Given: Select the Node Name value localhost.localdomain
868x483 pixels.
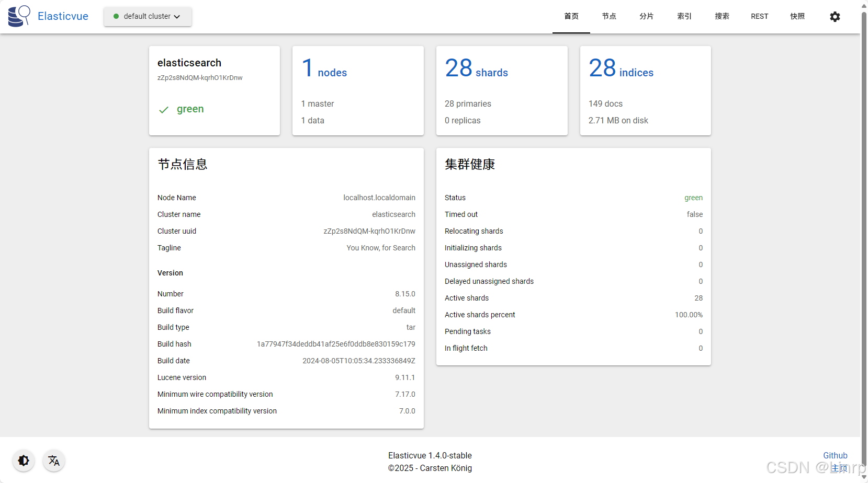Looking at the screenshot, I should (379, 198).
